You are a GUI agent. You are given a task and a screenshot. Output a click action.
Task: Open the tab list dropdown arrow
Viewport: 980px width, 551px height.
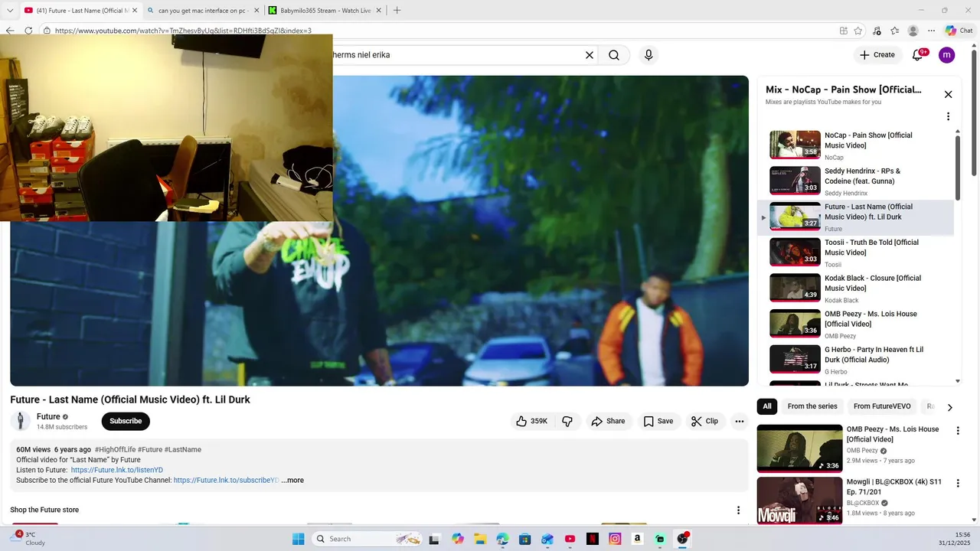[10, 11]
